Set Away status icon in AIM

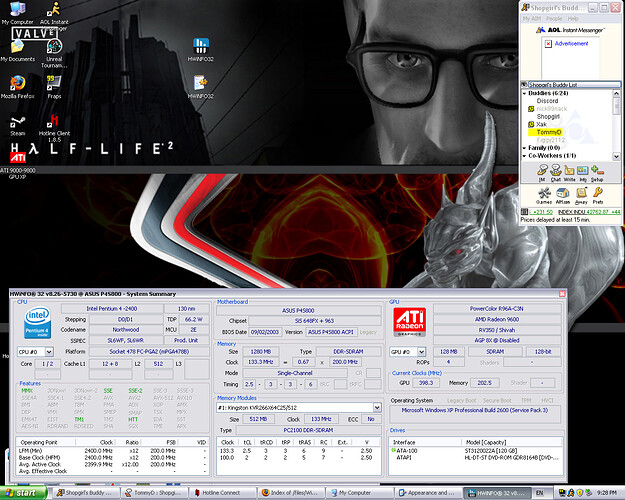pos(581,196)
